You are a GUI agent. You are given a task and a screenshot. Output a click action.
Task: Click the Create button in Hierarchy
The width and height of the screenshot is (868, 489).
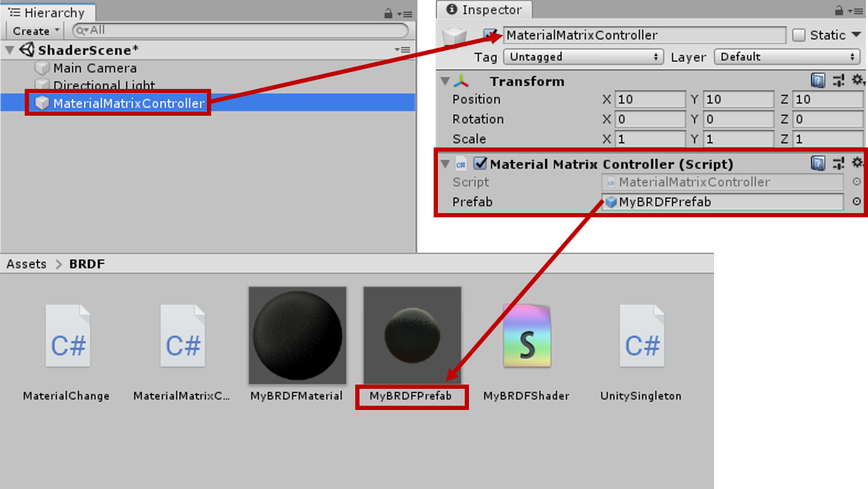[35, 31]
